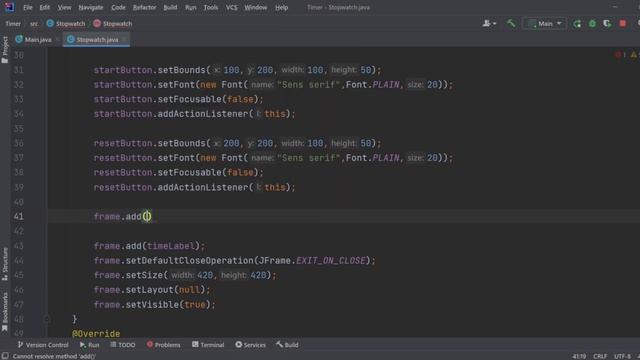
Task: Open the View menu
Action: coord(64,7)
